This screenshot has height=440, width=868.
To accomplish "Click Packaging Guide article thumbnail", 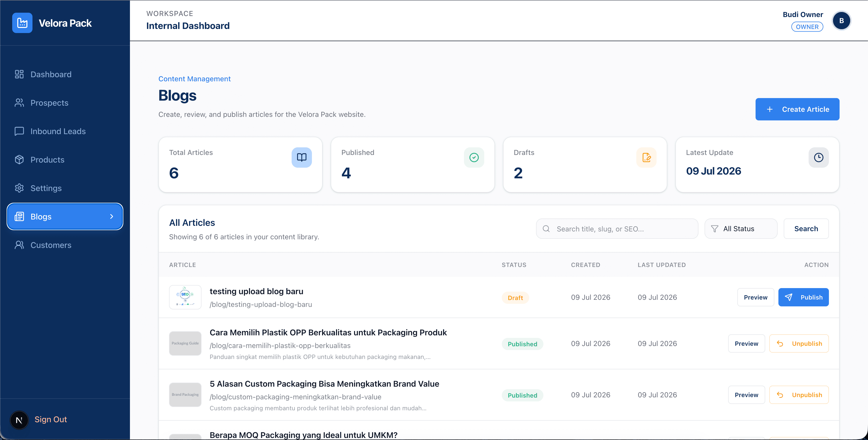I will [185, 343].
